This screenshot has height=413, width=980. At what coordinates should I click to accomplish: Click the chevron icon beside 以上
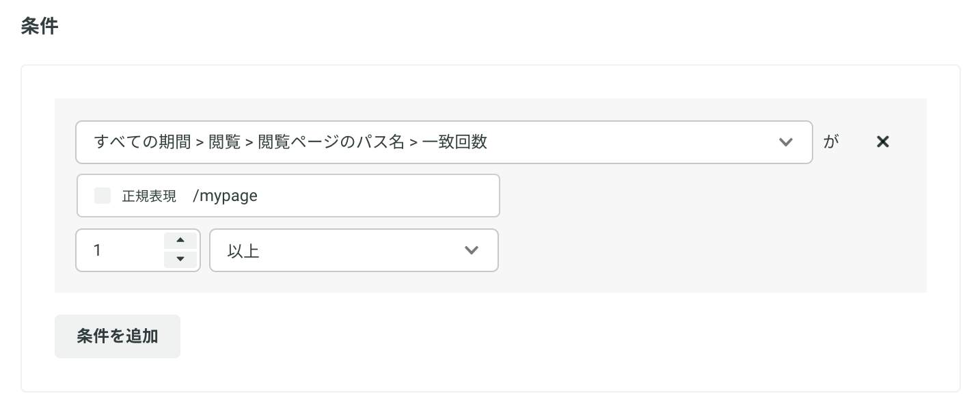[x=471, y=250]
